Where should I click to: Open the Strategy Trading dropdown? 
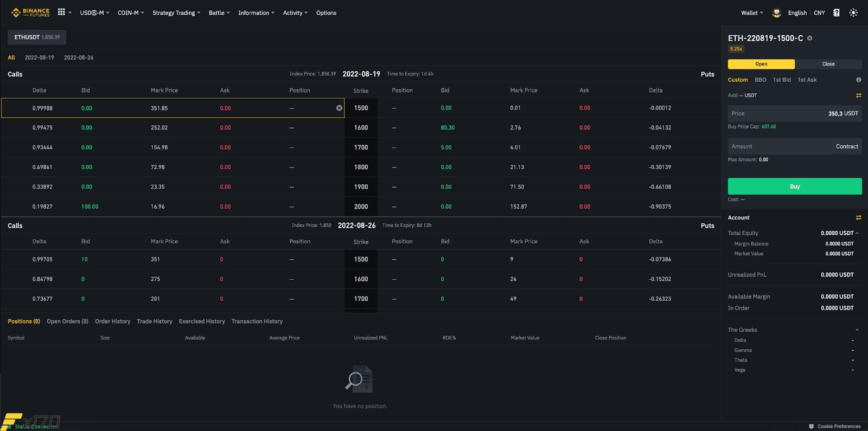pos(176,13)
